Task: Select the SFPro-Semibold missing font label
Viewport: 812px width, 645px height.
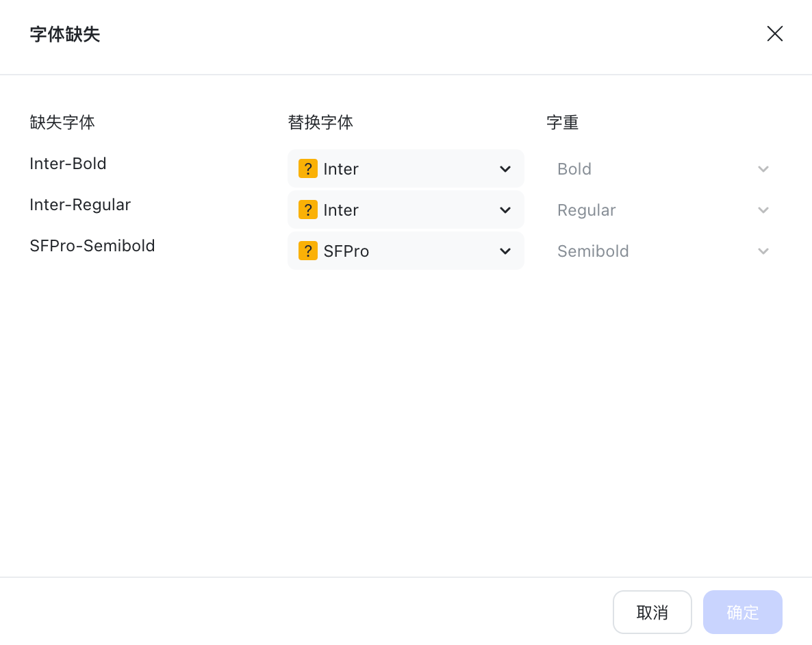Action: (x=92, y=246)
